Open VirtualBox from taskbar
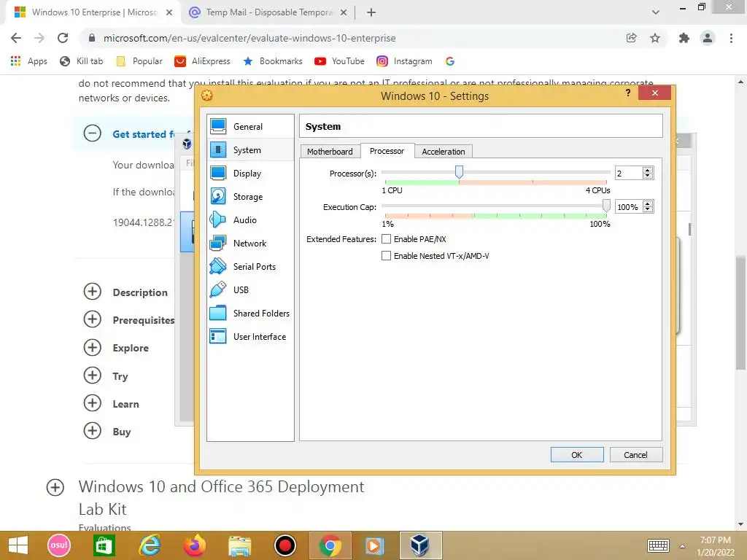Viewport: 747px width, 560px height. [420, 545]
